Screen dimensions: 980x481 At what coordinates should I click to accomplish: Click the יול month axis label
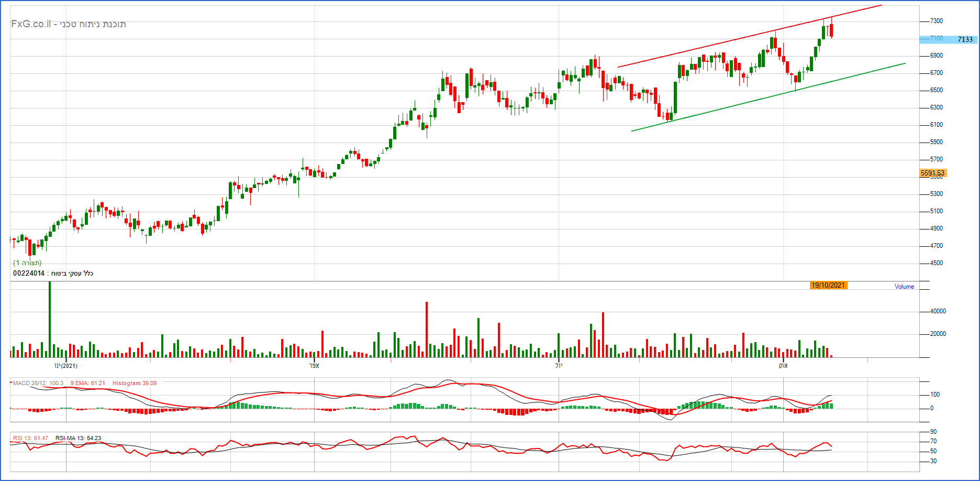coord(559,366)
